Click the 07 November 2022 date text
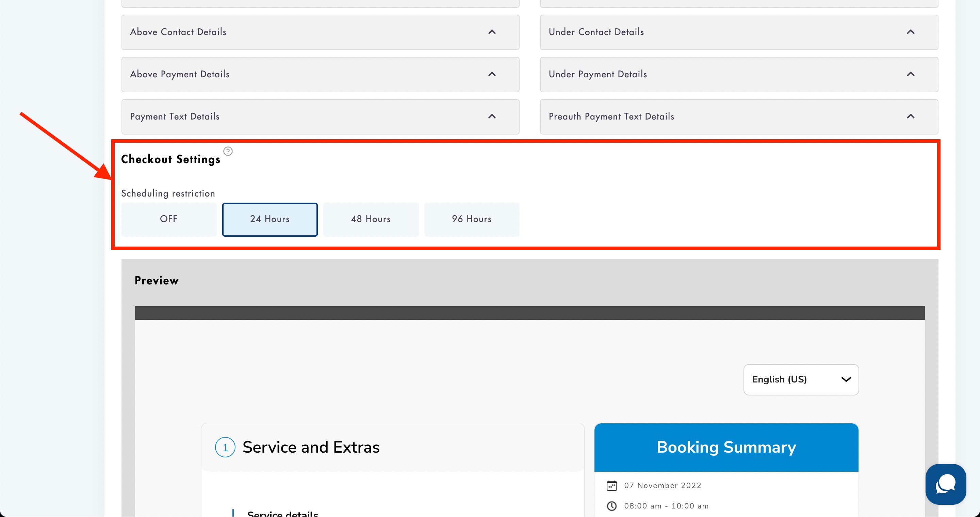980x517 pixels. pyautogui.click(x=663, y=485)
